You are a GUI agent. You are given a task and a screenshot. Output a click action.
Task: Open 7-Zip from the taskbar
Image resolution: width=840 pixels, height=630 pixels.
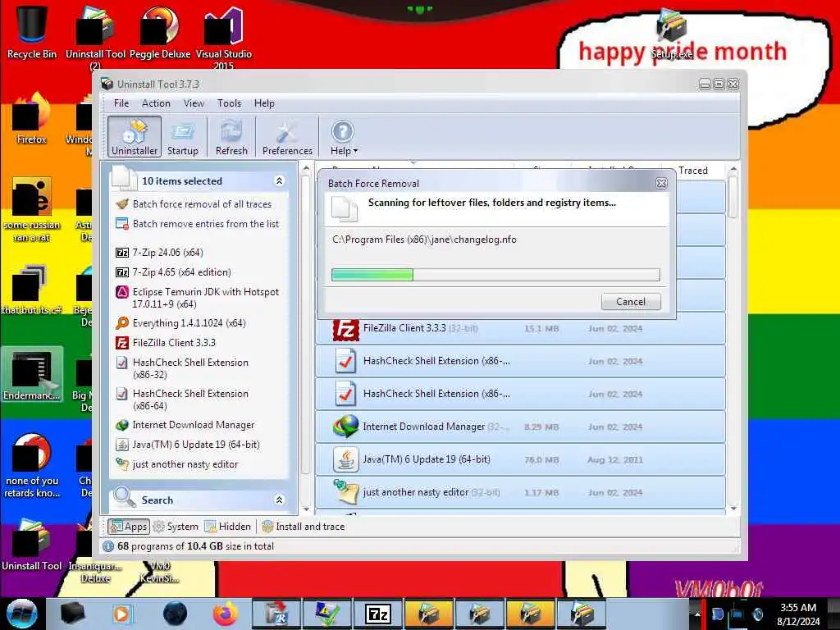(x=377, y=614)
